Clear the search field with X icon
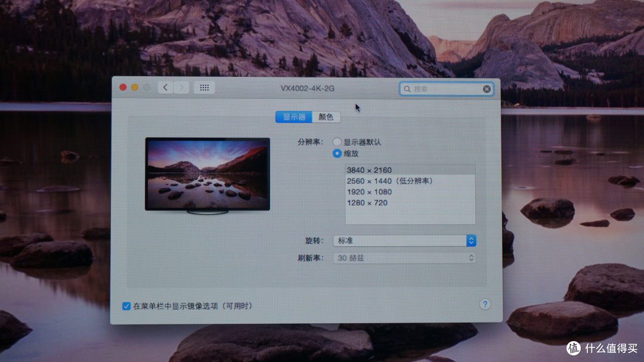 [x=487, y=89]
